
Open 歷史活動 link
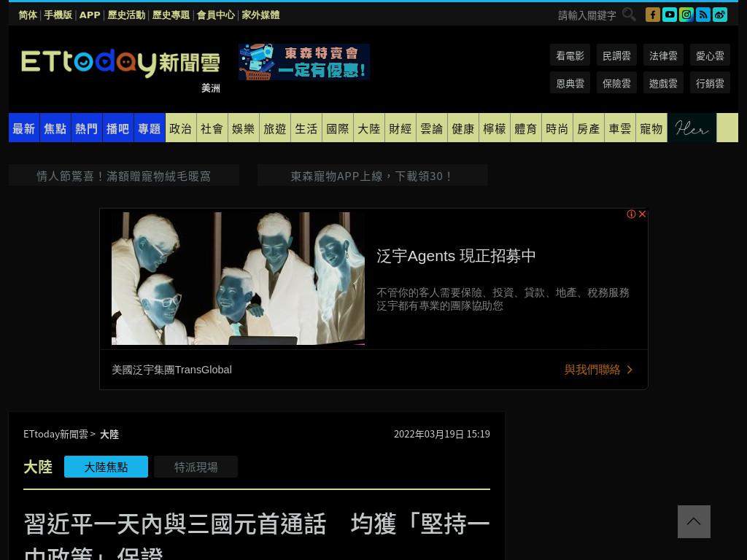click(x=126, y=15)
